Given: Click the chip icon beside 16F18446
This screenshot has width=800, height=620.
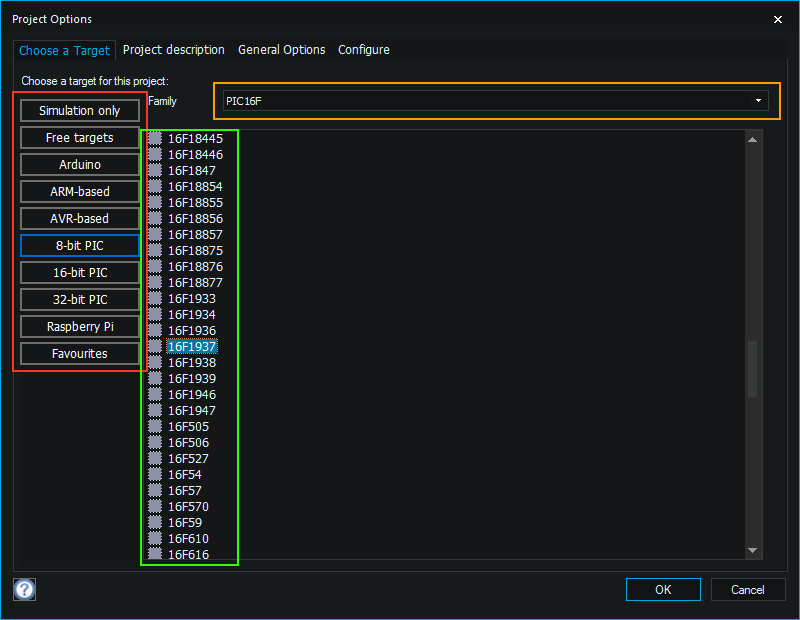Looking at the screenshot, I should (155, 154).
